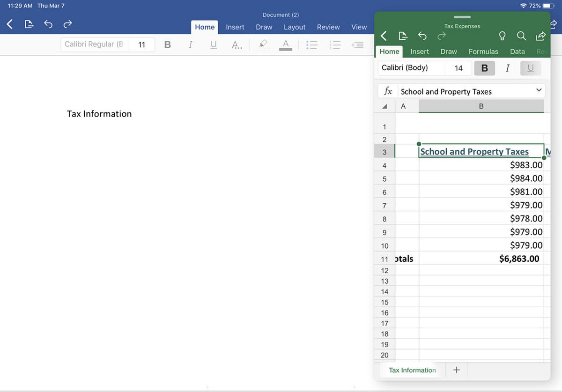Switch to the Insert tab in Word
The image size is (562, 392).
(235, 27)
